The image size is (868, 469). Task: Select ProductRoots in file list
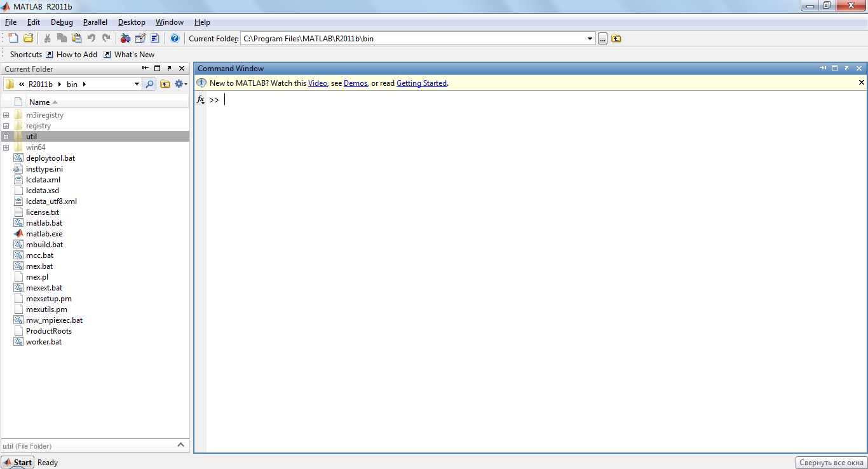tap(49, 331)
